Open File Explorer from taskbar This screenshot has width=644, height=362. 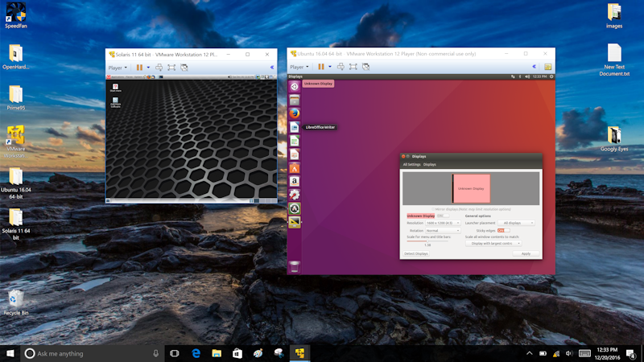(x=217, y=353)
